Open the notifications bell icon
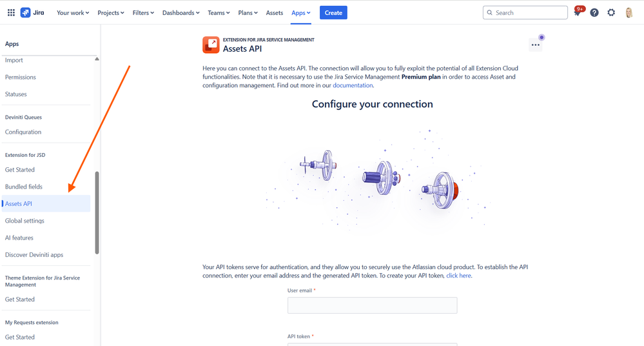Viewport: 644px width, 346px height. (x=577, y=13)
